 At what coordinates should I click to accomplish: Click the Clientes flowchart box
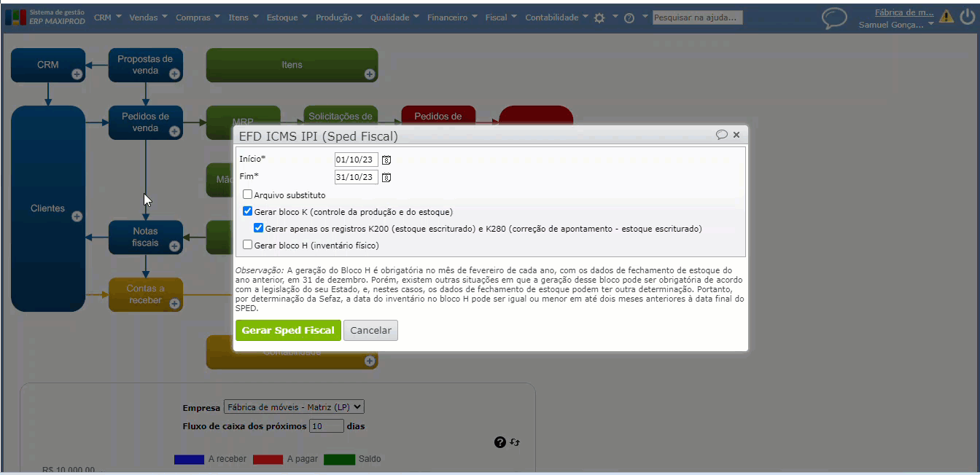coord(48,208)
